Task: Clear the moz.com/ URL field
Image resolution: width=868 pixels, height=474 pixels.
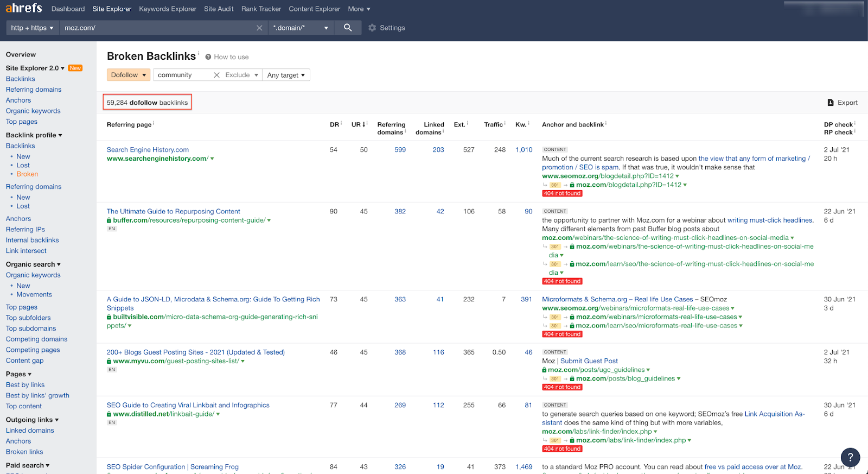Action: pos(259,28)
